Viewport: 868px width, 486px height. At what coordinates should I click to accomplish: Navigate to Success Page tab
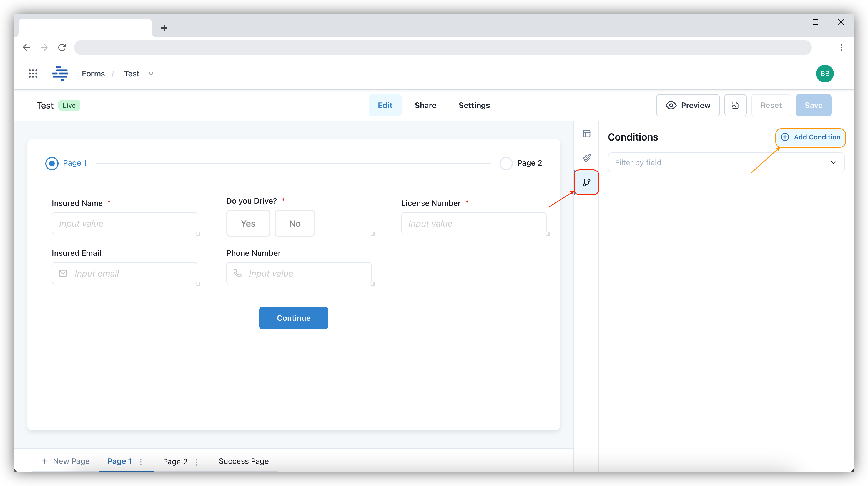point(243,461)
